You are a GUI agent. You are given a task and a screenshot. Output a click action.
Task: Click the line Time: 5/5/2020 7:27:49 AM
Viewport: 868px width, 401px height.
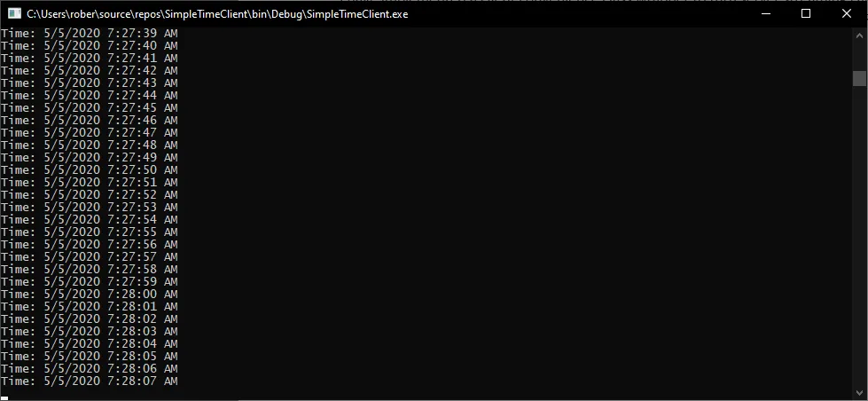tap(90, 157)
